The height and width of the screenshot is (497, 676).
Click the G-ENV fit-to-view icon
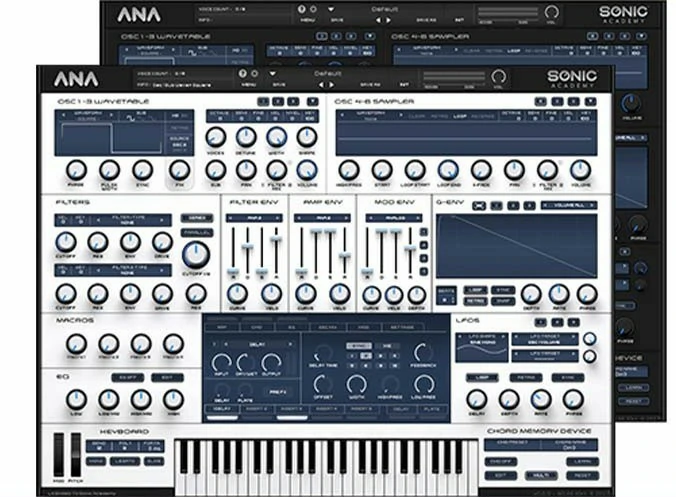tap(479, 206)
